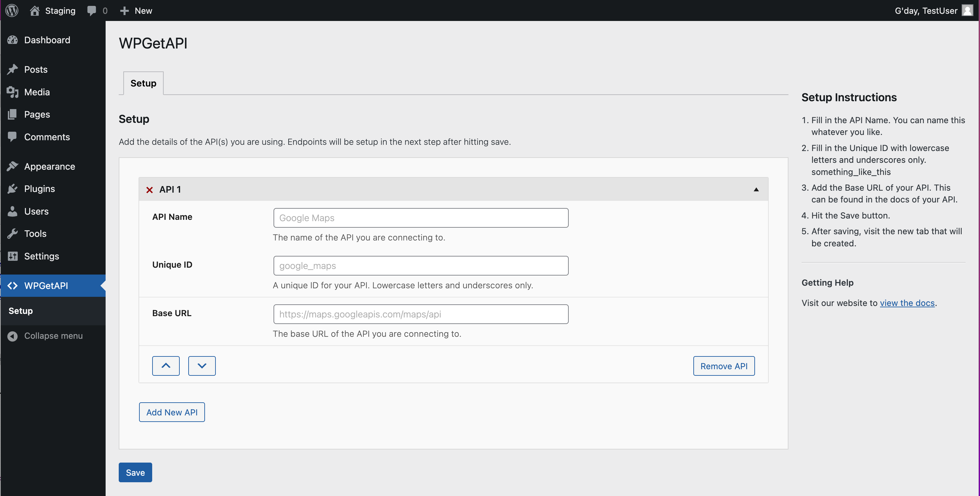Open the Plugins menu icon
The width and height of the screenshot is (980, 496).
pos(12,188)
